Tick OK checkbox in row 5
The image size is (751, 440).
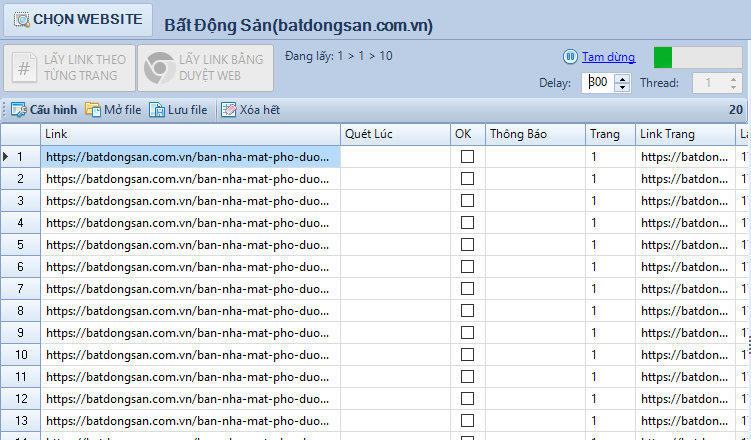click(x=467, y=245)
